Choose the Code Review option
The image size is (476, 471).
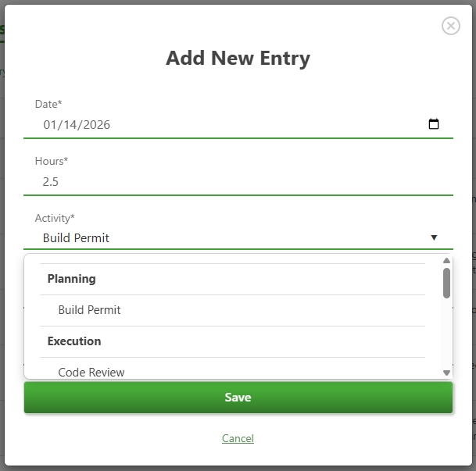tap(91, 372)
